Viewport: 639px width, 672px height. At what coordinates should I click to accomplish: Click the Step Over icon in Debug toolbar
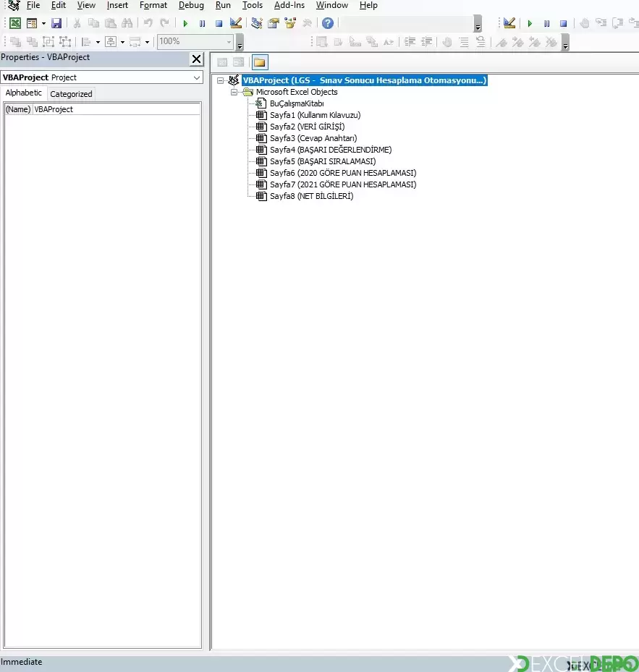pyautogui.click(x=617, y=23)
